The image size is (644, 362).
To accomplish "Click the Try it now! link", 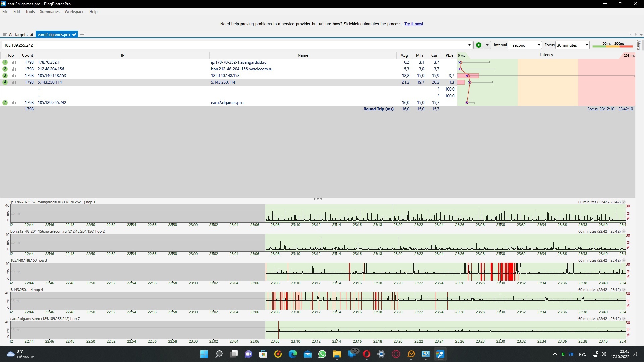I will coord(414,24).
